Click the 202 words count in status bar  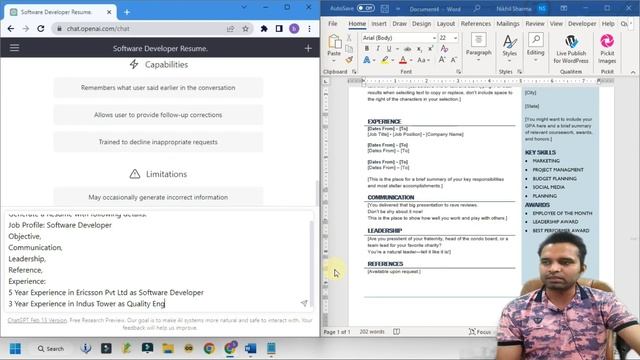pyautogui.click(x=372, y=332)
